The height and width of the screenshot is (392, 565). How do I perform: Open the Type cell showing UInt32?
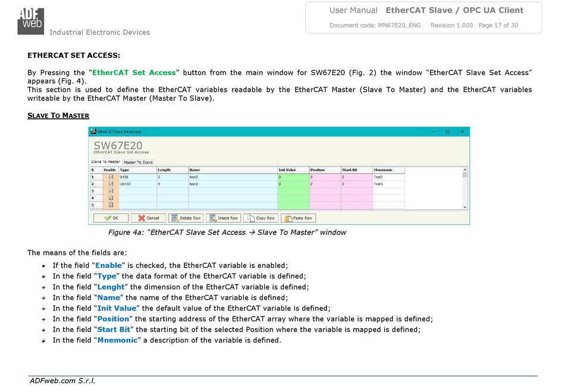tap(137, 184)
